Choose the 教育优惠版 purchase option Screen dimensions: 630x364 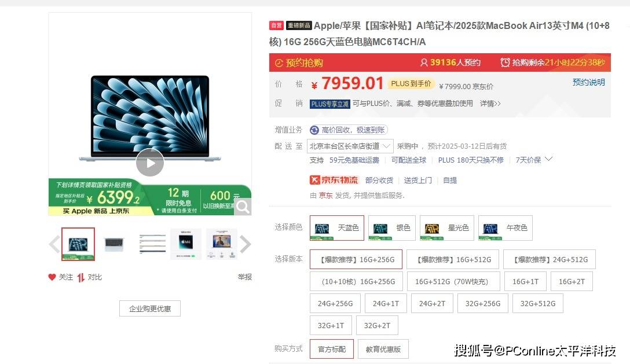[383, 349]
